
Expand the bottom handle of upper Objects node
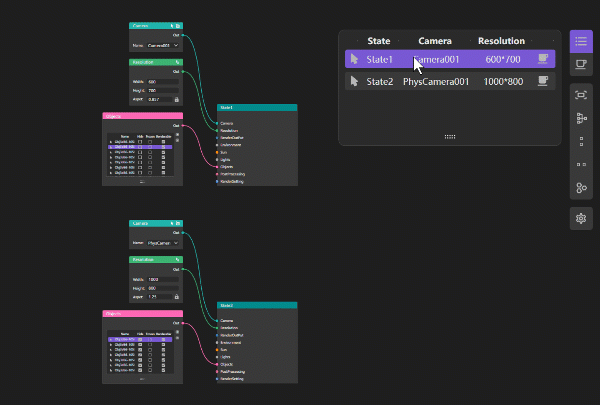tap(142, 183)
